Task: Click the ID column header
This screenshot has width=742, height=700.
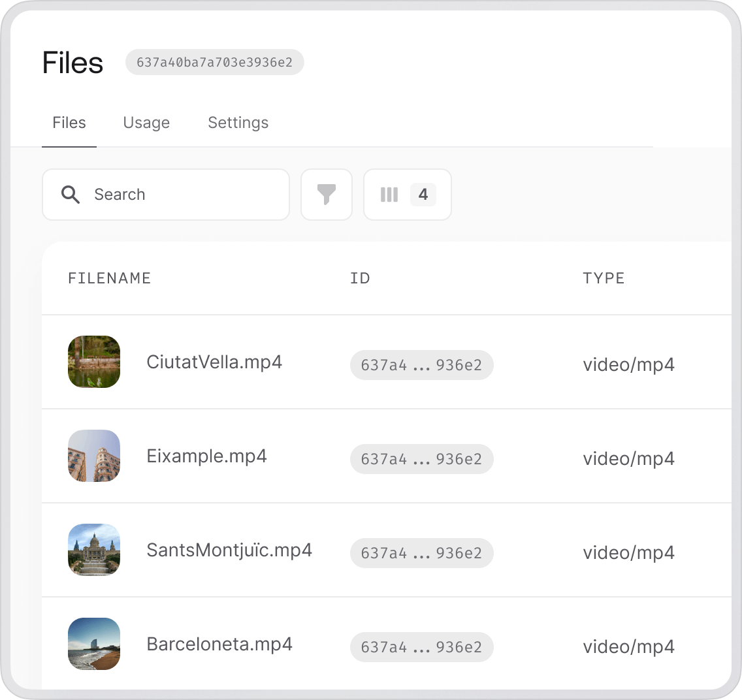Action: 360,278
